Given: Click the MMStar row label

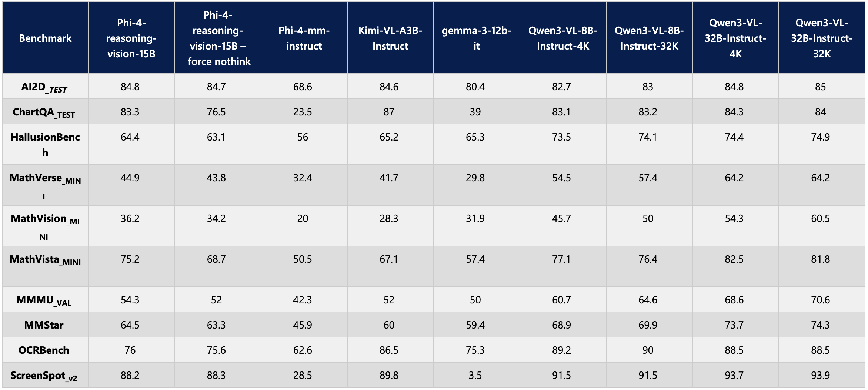Looking at the screenshot, I should (44, 325).
